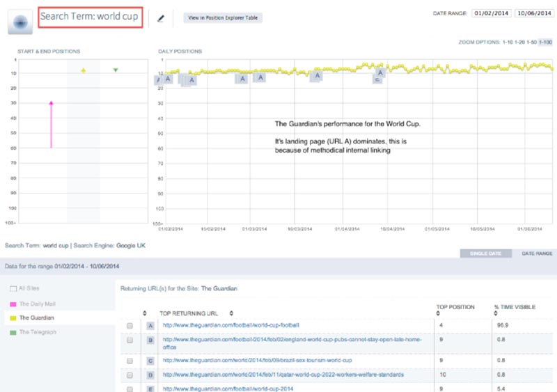
Task: Open the qatar-world-cup-2022 URL link
Action: [283, 375]
